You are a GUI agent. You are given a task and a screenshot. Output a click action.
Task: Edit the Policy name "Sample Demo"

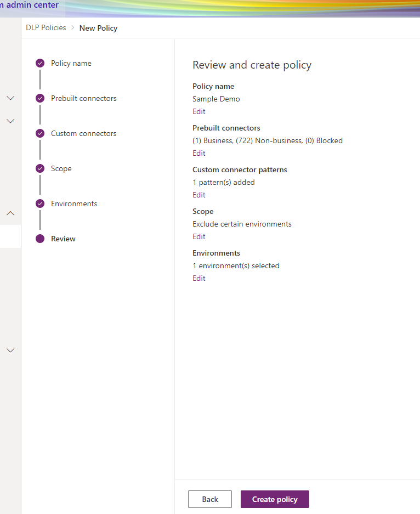pyautogui.click(x=199, y=111)
